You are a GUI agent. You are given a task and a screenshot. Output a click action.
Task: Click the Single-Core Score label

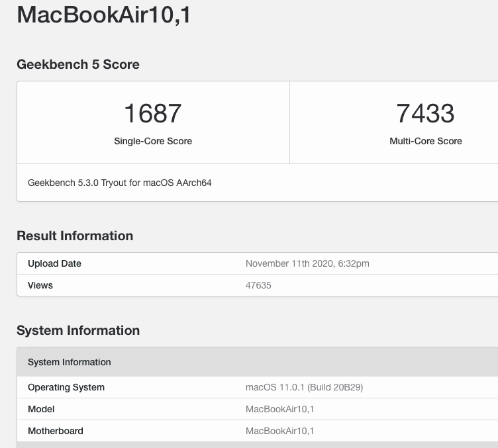click(x=153, y=141)
